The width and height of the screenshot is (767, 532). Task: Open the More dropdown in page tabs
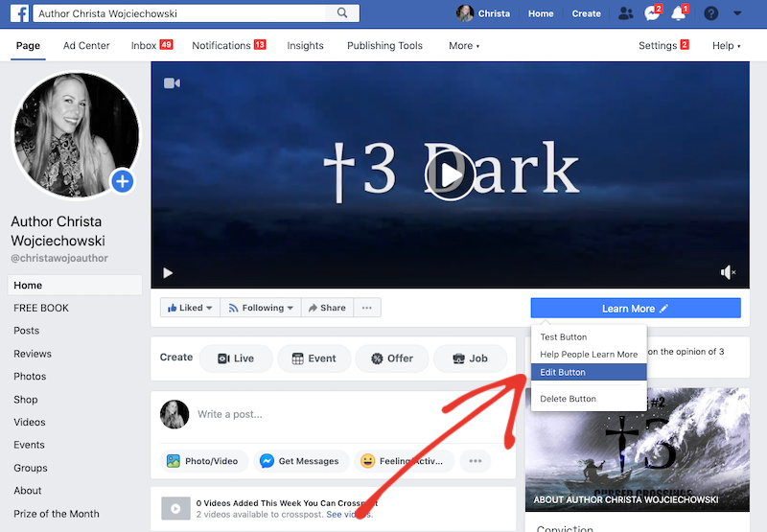point(464,46)
